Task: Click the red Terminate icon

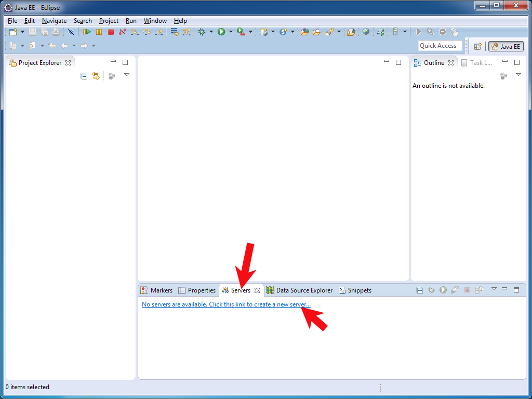Action: pos(111,32)
